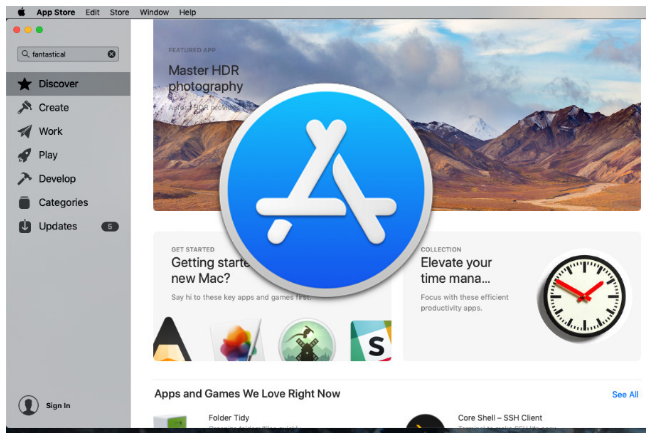Click the Slack app icon
Image resolution: width=656 pixels, height=438 pixels.
(x=370, y=341)
